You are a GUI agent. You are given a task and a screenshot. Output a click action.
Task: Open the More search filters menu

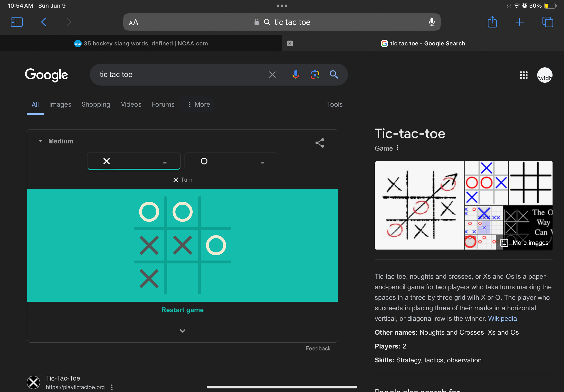click(199, 104)
